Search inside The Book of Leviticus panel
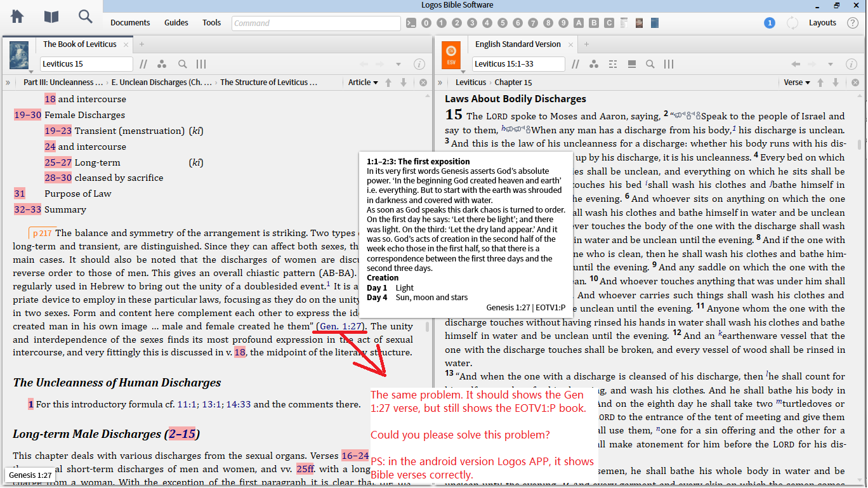Image resolution: width=868 pixels, height=488 pixels. click(x=183, y=64)
